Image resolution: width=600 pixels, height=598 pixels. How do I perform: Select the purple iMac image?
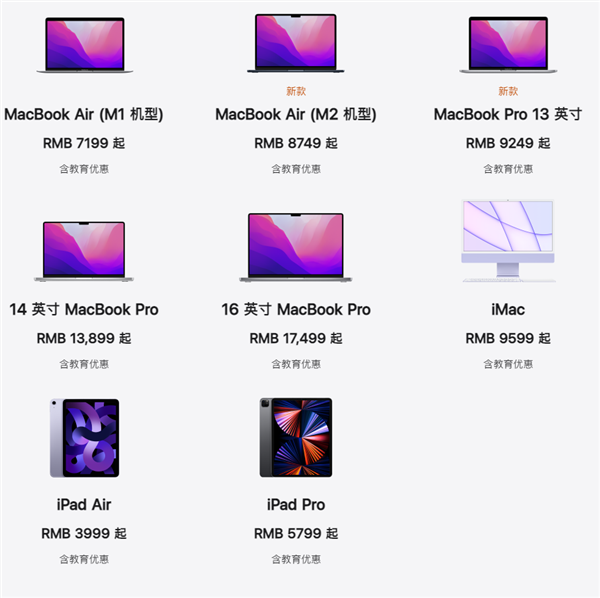[508, 241]
